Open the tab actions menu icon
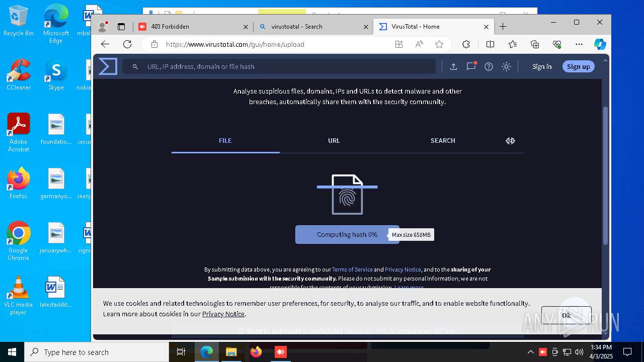Viewport: 644px width, 362px height. (121, 27)
